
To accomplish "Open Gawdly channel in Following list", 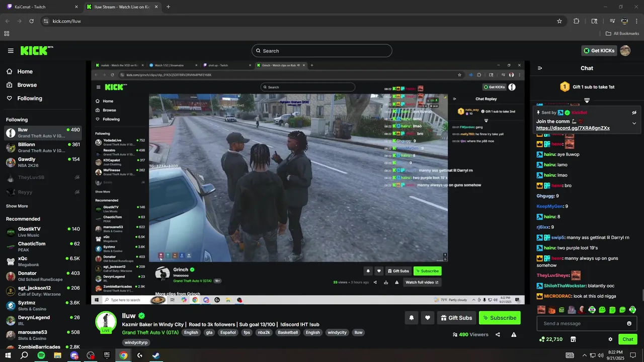I will pyautogui.click(x=43, y=162).
